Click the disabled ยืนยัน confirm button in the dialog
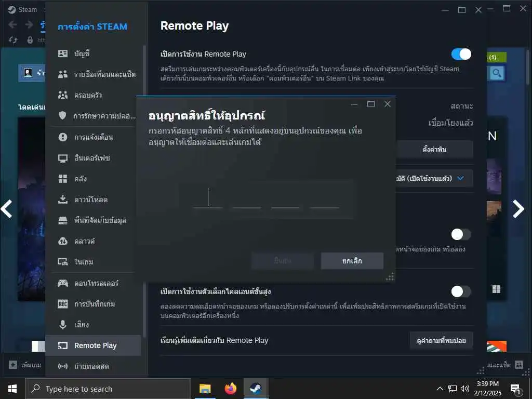 click(x=283, y=261)
